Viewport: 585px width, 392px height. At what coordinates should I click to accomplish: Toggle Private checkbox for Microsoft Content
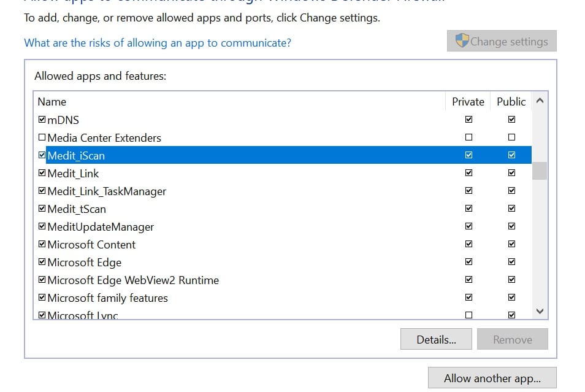tap(468, 244)
